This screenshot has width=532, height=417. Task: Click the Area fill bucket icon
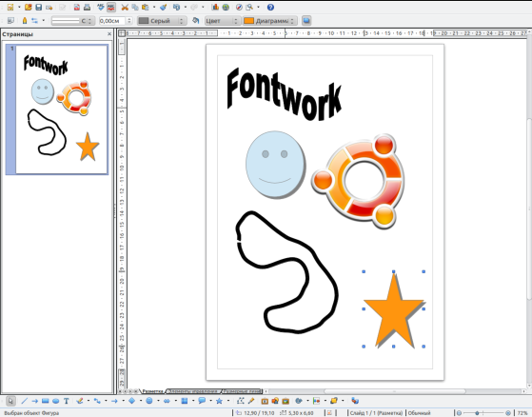tap(195, 21)
